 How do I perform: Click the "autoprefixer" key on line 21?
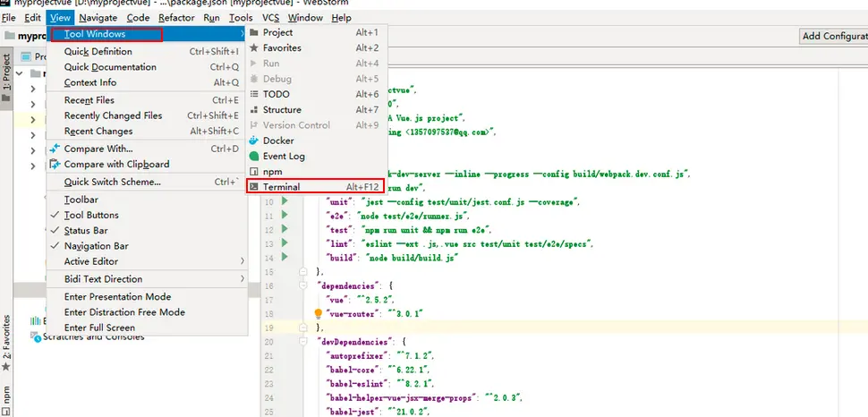[357, 355]
